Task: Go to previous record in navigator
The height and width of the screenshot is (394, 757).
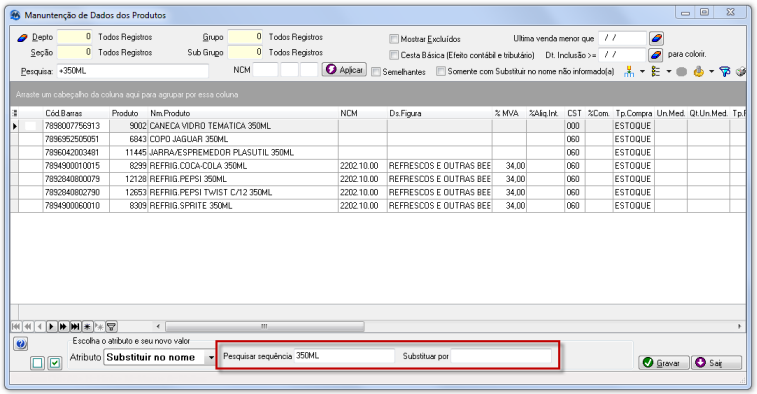Action: tap(40, 327)
